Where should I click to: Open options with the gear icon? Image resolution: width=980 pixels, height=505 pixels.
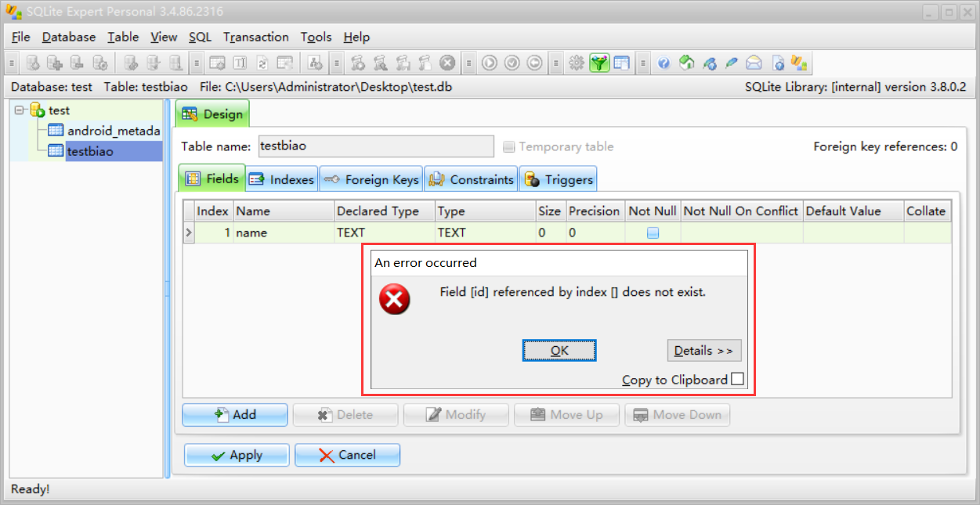(577, 63)
